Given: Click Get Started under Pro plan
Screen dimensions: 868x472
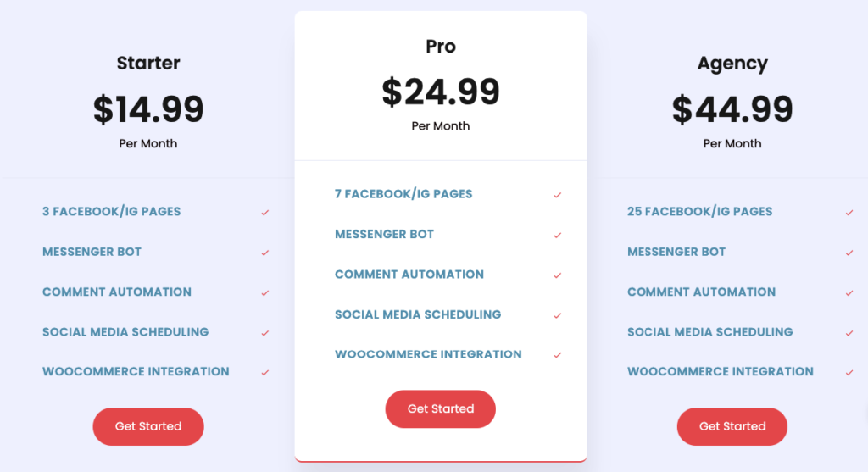Looking at the screenshot, I should coord(441,409).
